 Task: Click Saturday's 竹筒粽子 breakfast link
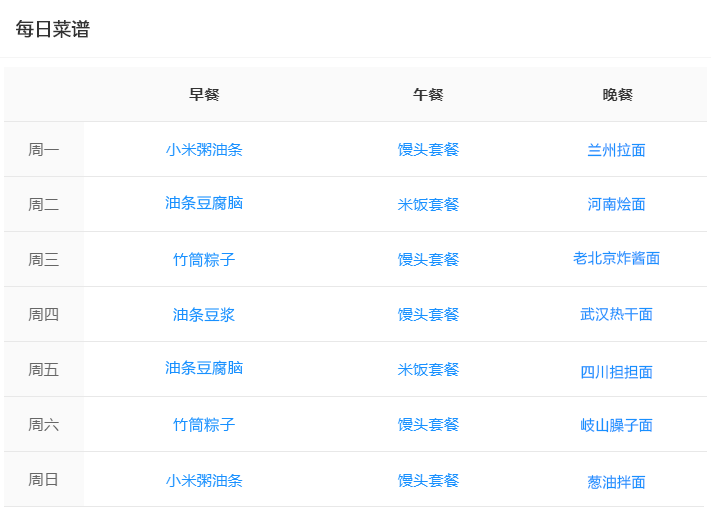click(204, 425)
